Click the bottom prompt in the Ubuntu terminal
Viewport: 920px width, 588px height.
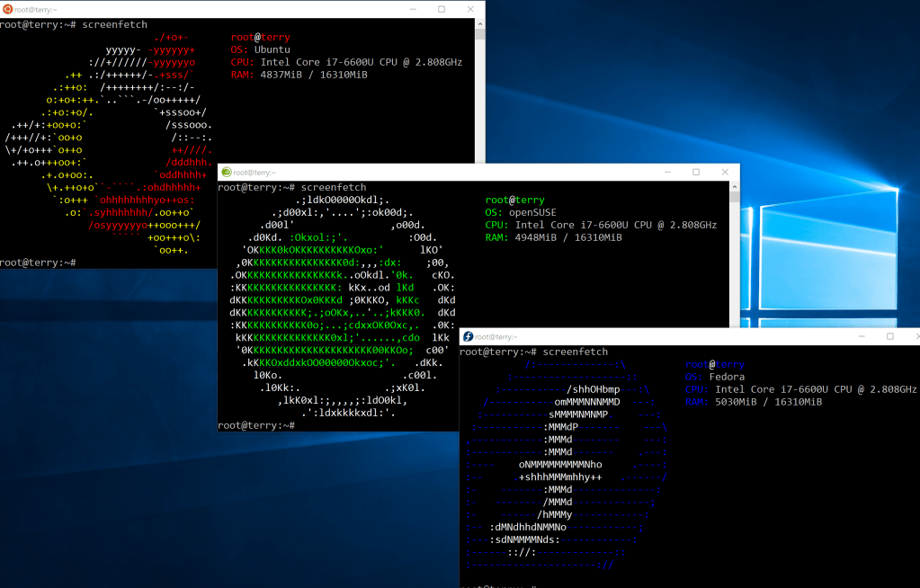click(x=38, y=263)
